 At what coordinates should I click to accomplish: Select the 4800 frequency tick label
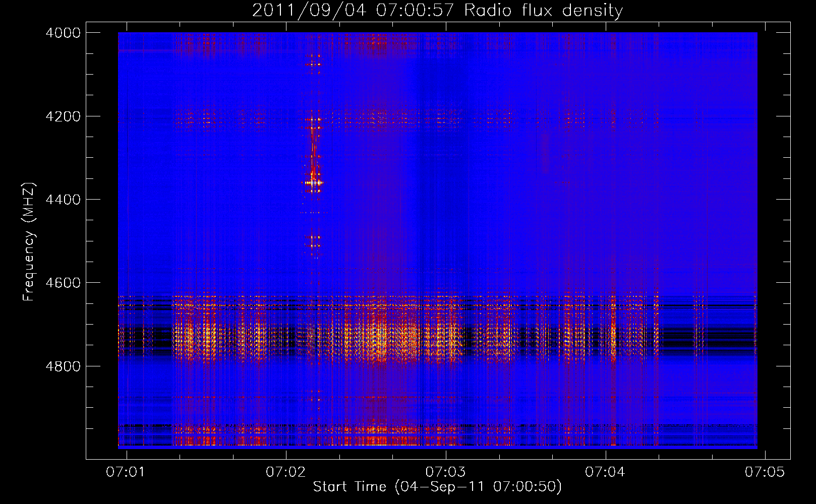click(x=63, y=366)
